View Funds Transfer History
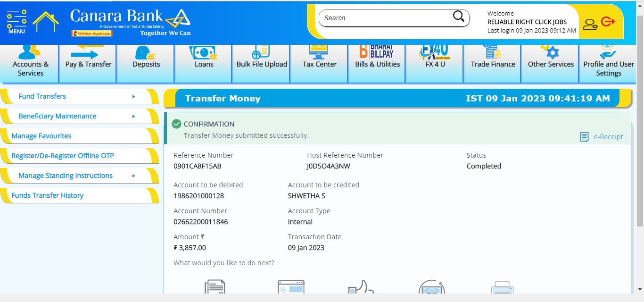Viewport: 644px width, 302px height. point(79,195)
